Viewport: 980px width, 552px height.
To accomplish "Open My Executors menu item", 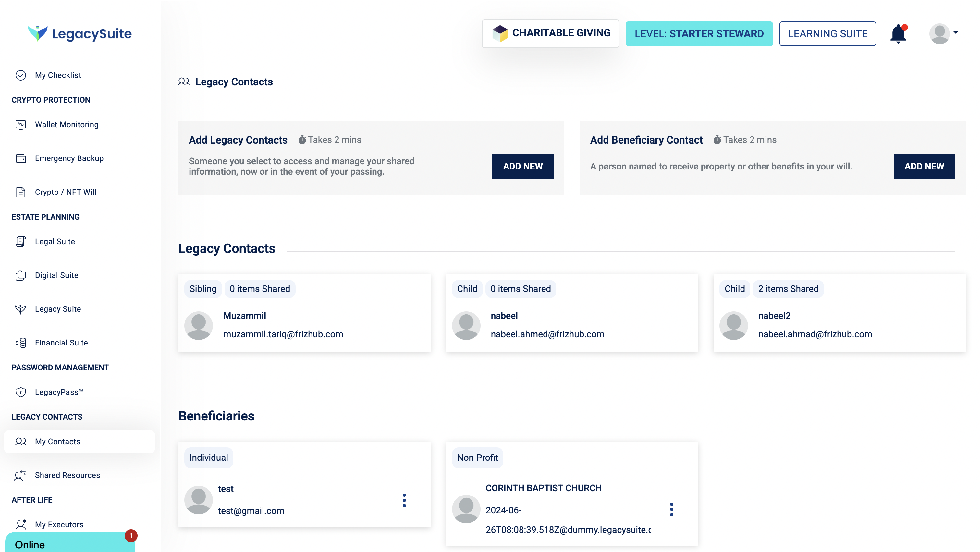I will 59,525.
